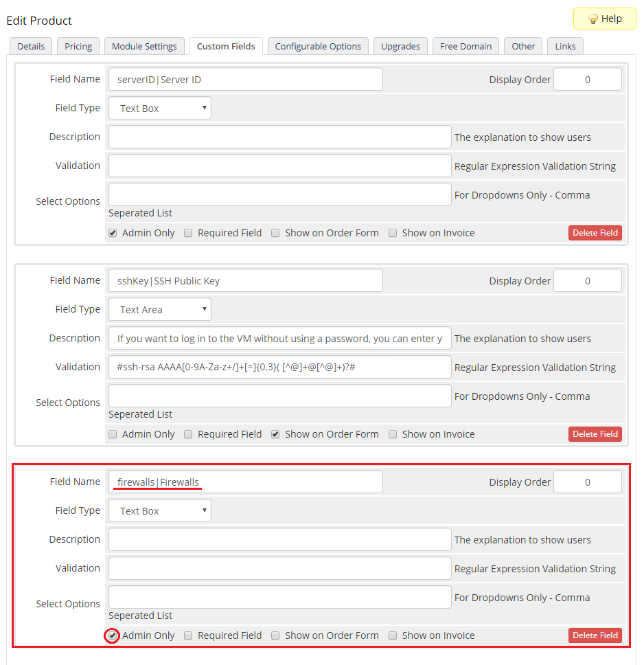Image resolution: width=644 pixels, height=665 pixels.
Task: Open Field Type dropdown for serverID field
Action: click(160, 108)
